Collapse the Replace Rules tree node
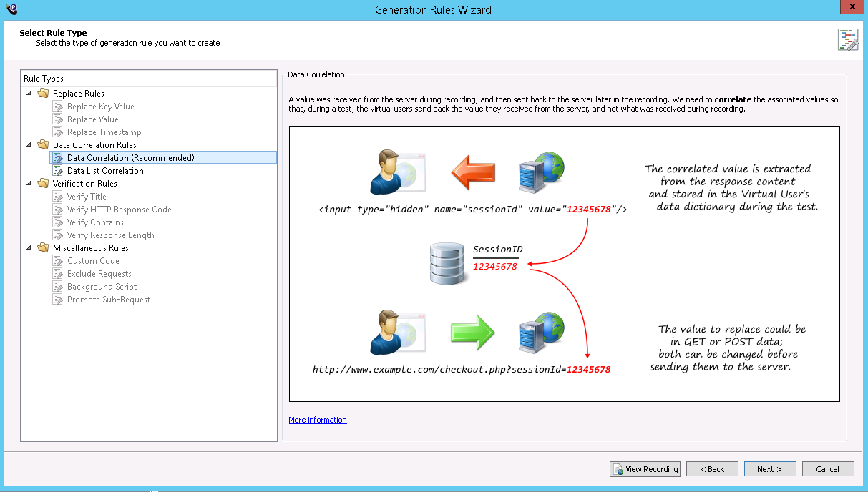The height and width of the screenshot is (492, 868). [29, 94]
